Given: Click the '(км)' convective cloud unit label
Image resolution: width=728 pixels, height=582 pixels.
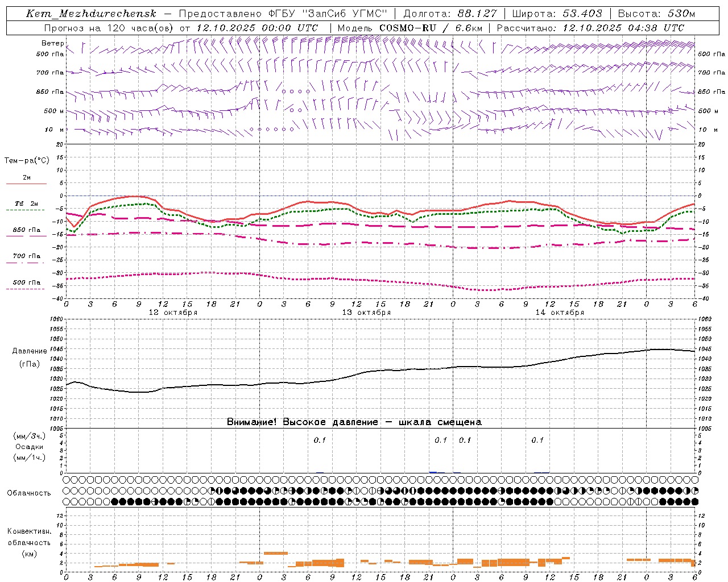Looking at the screenshot, I should [29, 554].
